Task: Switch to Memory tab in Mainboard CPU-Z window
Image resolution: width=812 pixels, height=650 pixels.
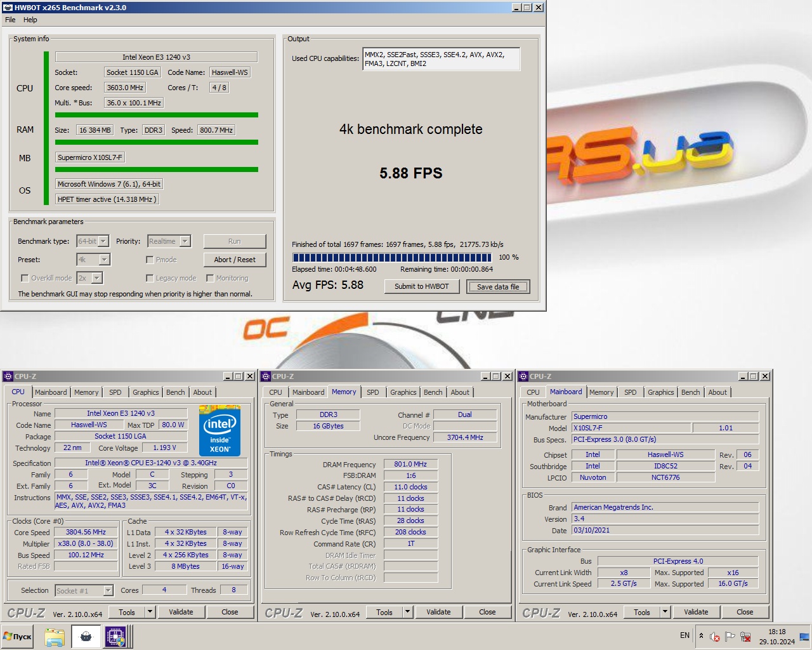Action: (601, 392)
